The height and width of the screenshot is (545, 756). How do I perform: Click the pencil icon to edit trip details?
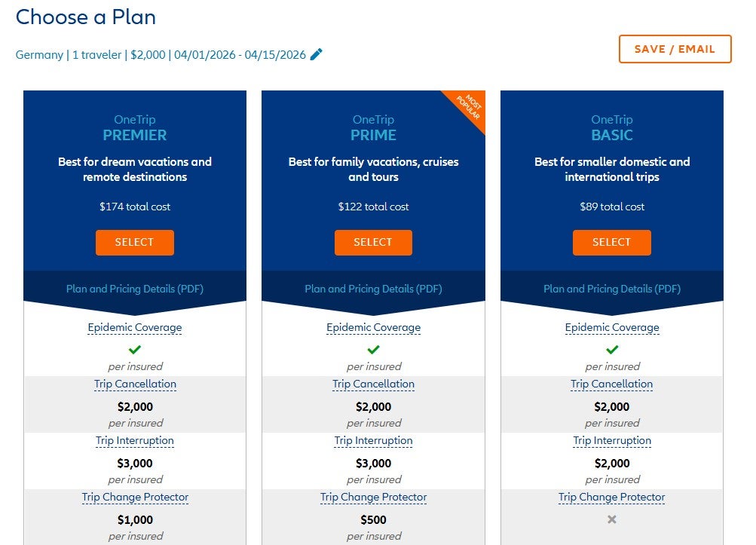coord(316,54)
